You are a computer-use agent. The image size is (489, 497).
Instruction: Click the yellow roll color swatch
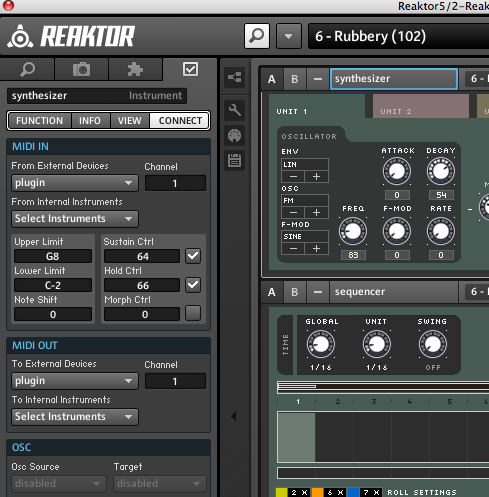coord(282,492)
